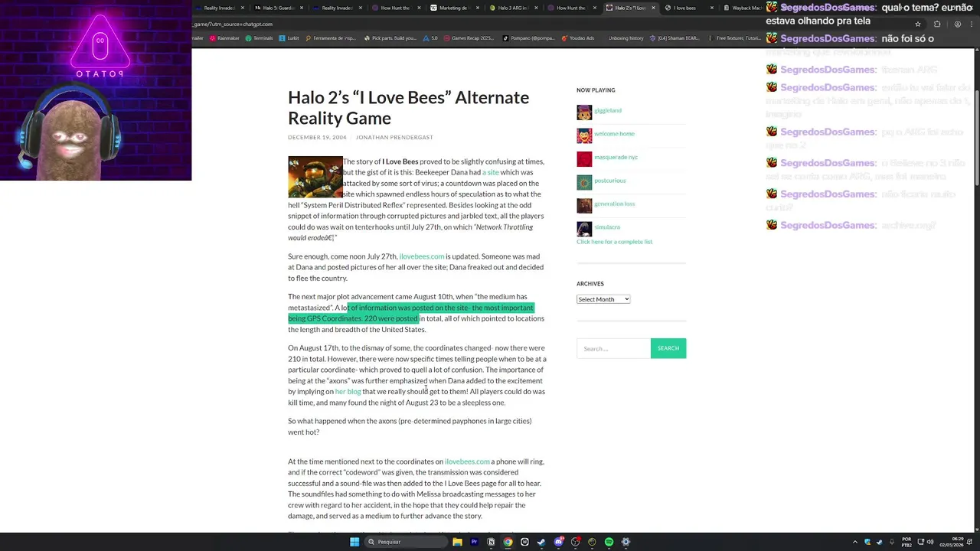The height and width of the screenshot is (551, 980).
Task: Open the Youdao Ads bookmark
Action: coord(578,37)
